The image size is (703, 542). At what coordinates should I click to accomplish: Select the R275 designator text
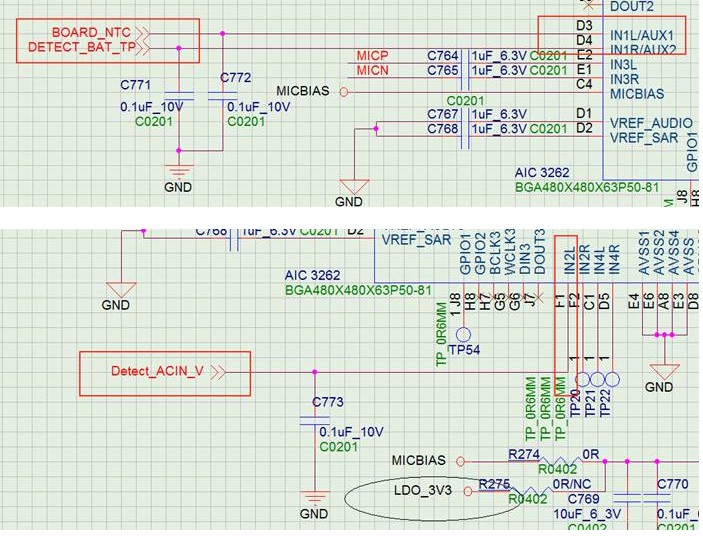click(494, 484)
